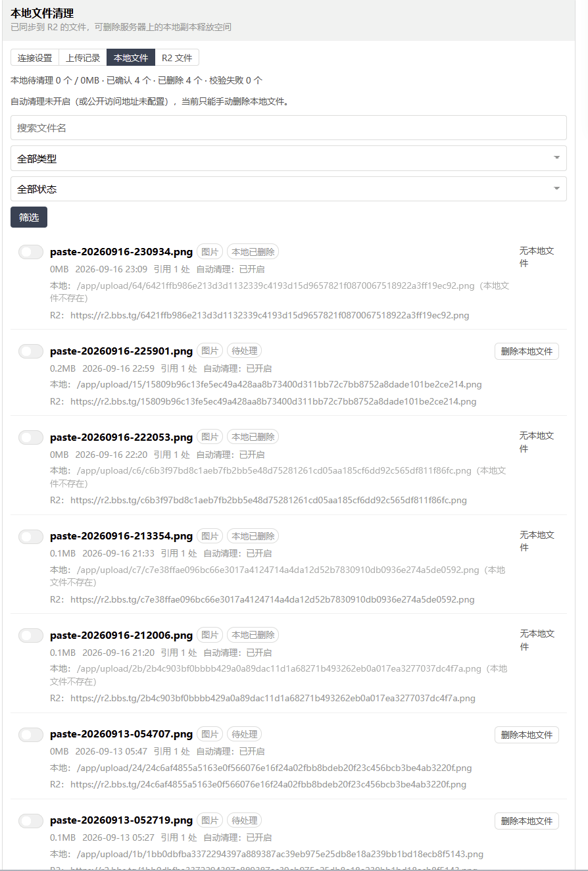Viewport: 588px width, 871px height.
Task: Click 无本地文件 label for paste-20260916-230934.png
Action: point(537,257)
